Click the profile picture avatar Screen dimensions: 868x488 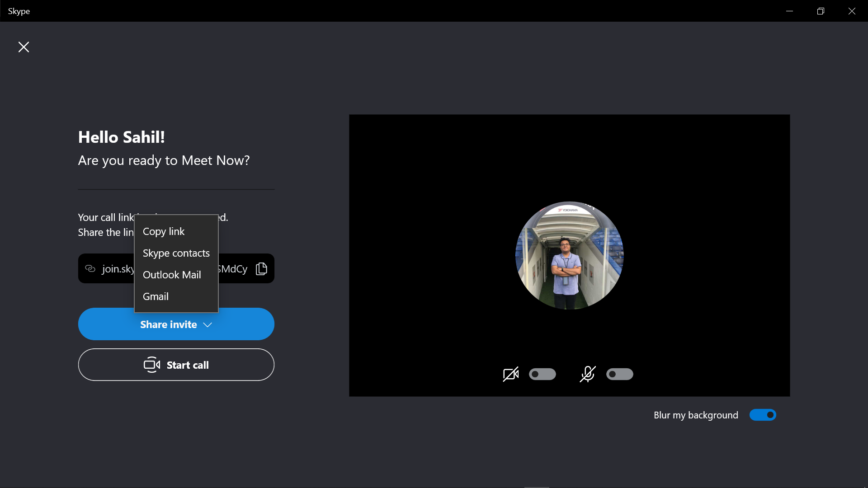(x=570, y=255)
